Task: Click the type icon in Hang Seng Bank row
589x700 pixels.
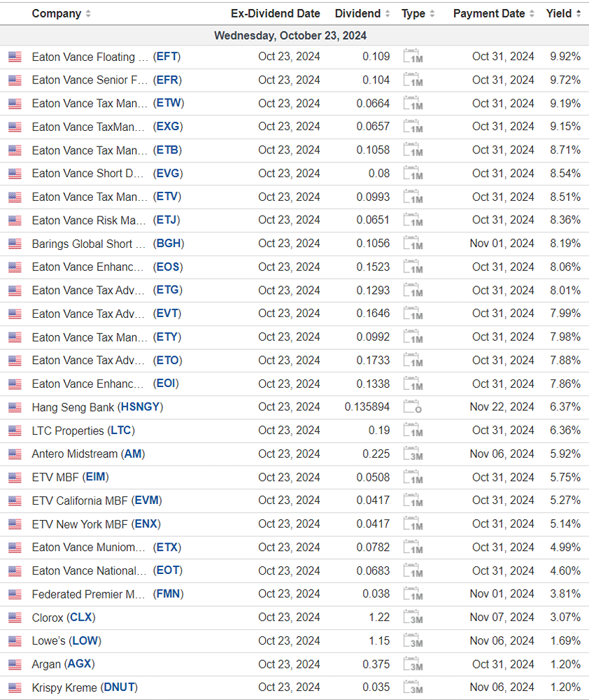Action: click(x=413, y=407)
